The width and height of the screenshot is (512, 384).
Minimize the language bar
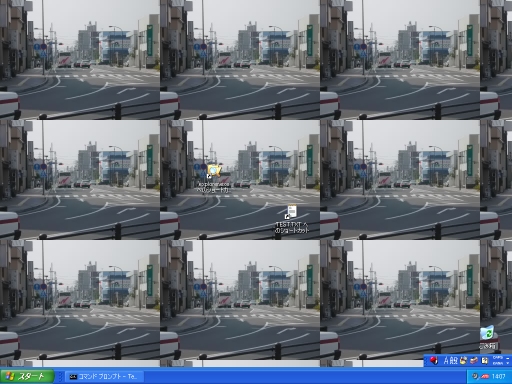(508, 358)
